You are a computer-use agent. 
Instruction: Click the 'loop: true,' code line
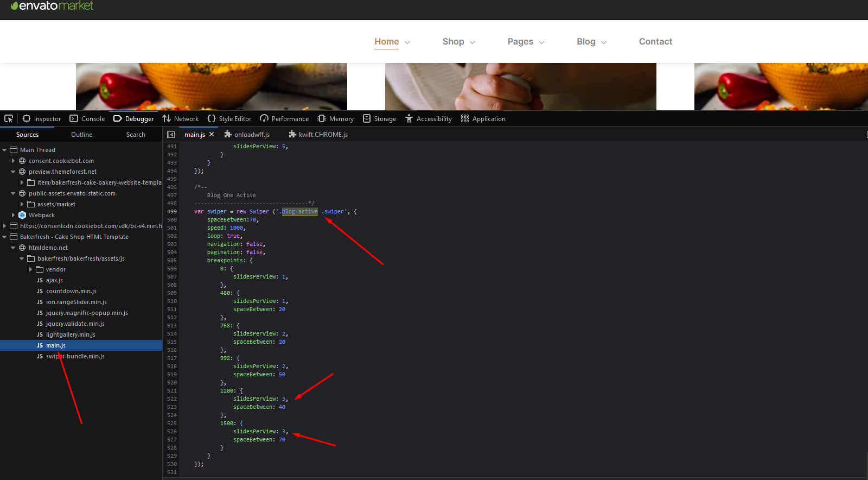coord(225,236)
